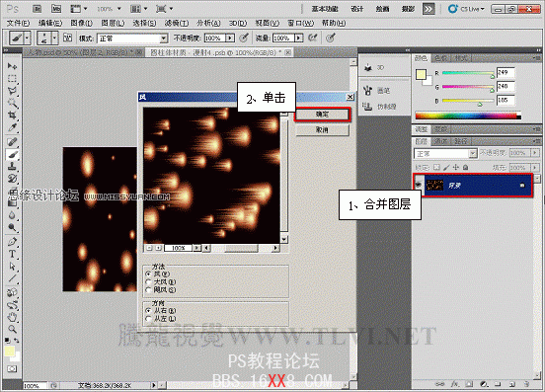Select 从左 direction radio button

(149, 319)
